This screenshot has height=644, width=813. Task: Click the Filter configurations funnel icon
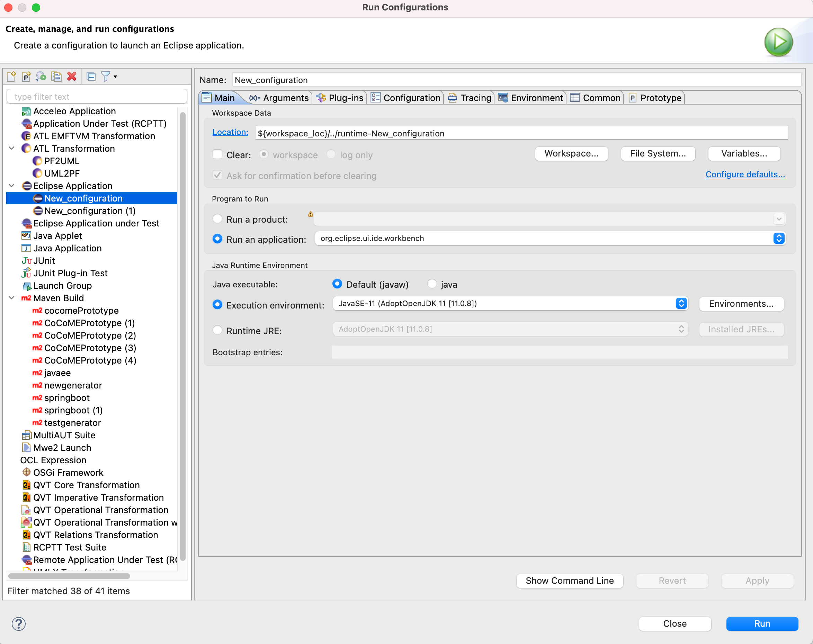coord(106,77)
